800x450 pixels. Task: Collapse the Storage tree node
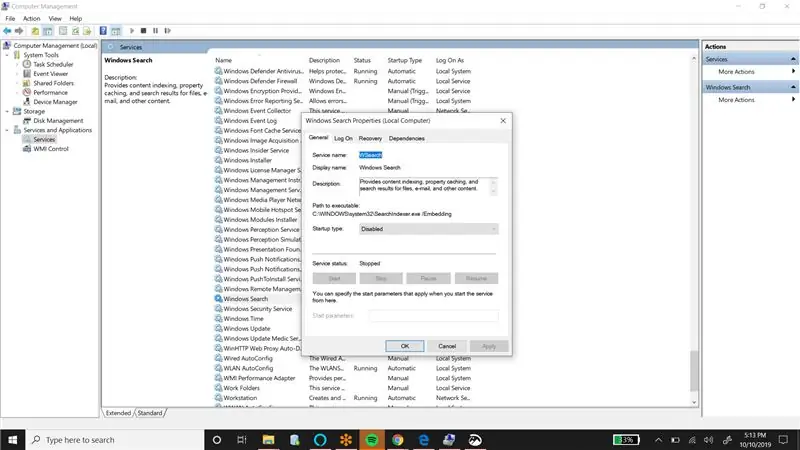7,111
